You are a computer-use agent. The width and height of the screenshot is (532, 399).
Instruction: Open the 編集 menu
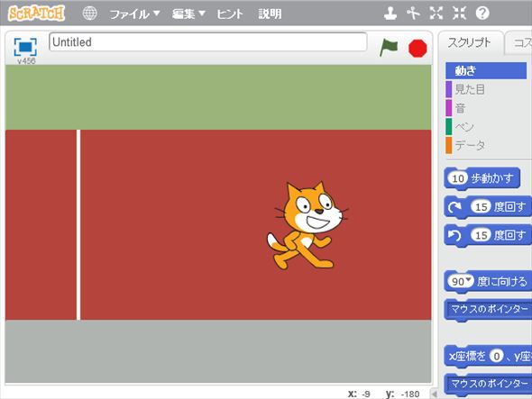pyautogui.click(x=188, y=14)
